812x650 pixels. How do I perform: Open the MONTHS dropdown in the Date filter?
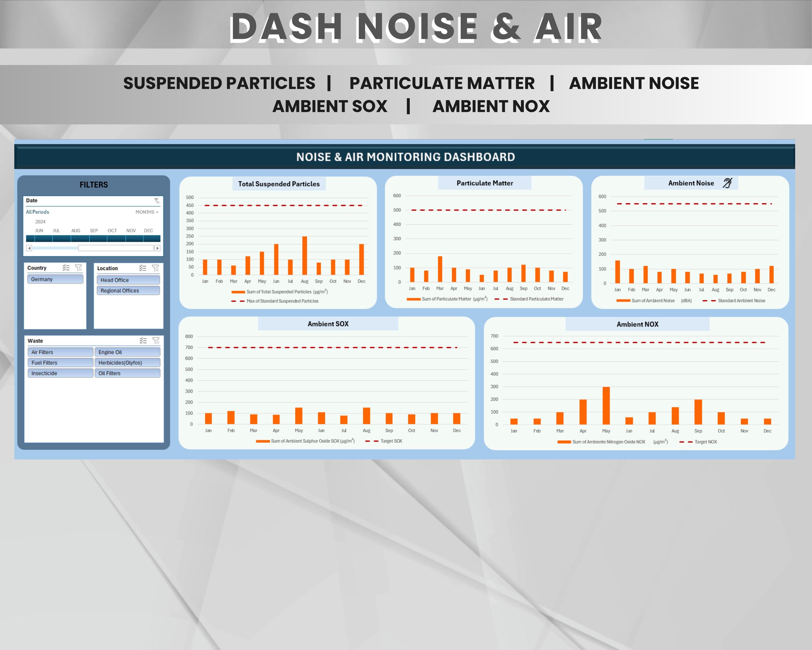point(147,212)
